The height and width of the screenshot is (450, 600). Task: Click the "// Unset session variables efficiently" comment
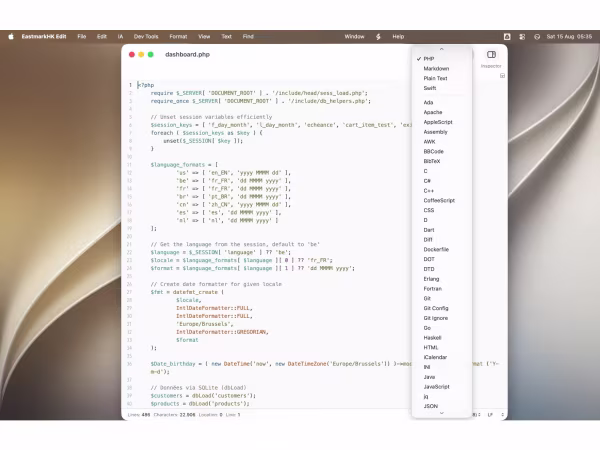[211, 117]
